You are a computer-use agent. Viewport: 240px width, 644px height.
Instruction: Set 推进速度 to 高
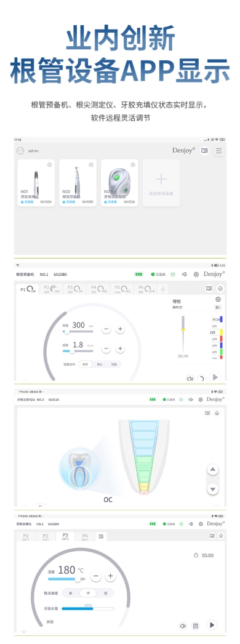71,593
